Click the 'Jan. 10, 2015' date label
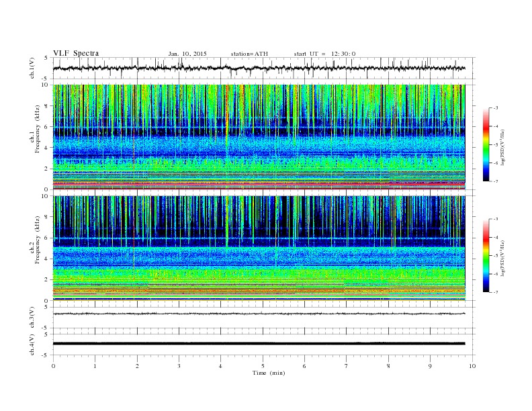532x411 pixels. [187, 54]
